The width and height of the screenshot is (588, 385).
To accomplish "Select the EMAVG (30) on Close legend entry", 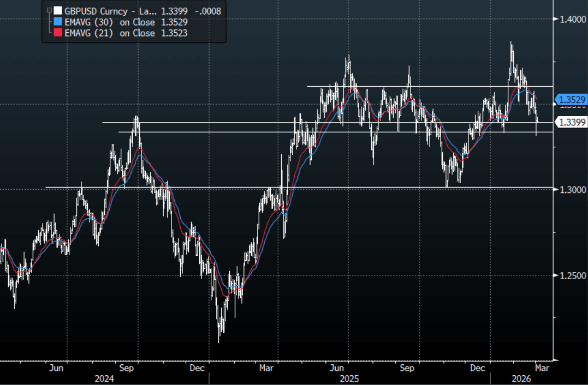I will coord(110,22).
